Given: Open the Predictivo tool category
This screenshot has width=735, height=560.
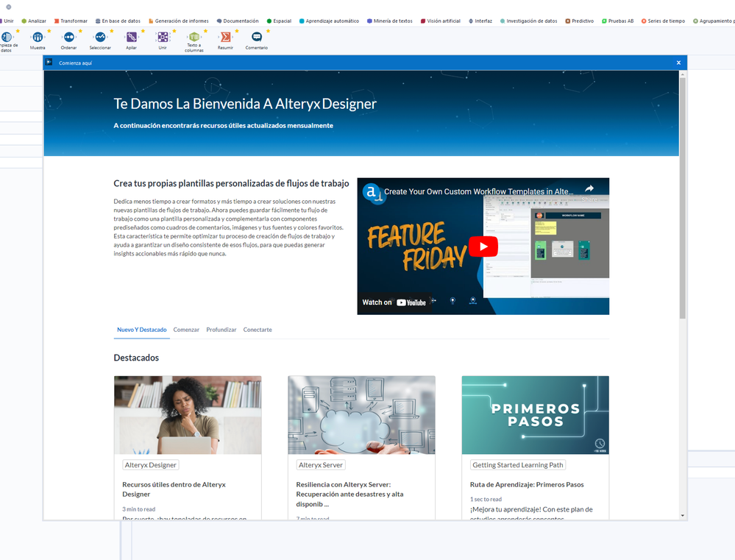Looking at the screenshot, I should (579, 21).
